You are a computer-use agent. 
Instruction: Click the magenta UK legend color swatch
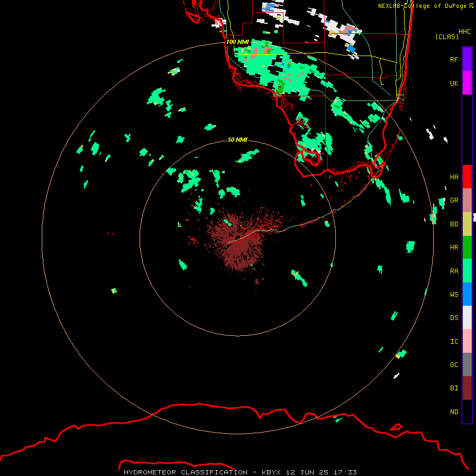(x=467, y=83)
